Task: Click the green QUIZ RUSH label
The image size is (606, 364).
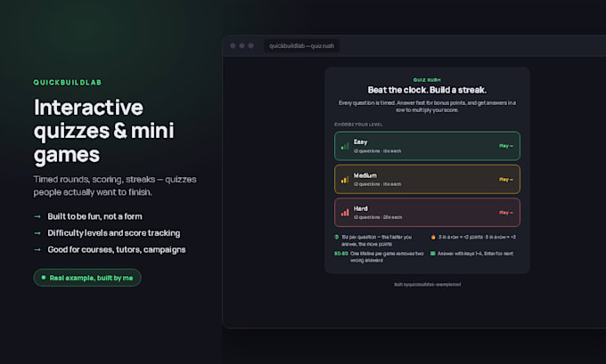Action: (x=427, y=80)
